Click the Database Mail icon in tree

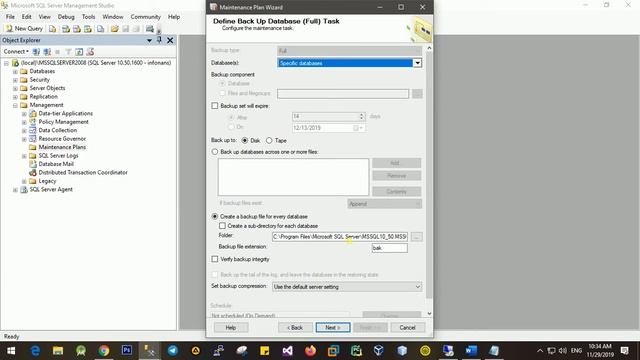[x=33, y=164]
